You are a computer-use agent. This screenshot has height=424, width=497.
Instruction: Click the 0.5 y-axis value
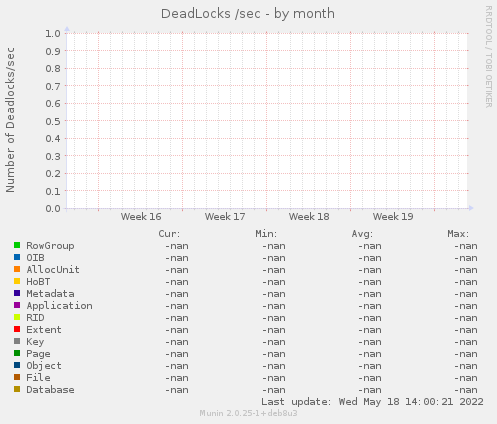(x=53, y=121)
